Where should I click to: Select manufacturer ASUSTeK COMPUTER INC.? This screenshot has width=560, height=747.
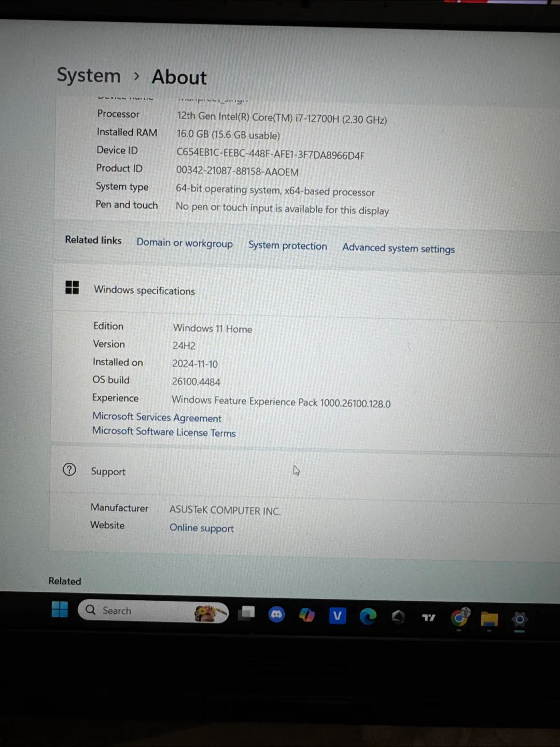(225, 510)
